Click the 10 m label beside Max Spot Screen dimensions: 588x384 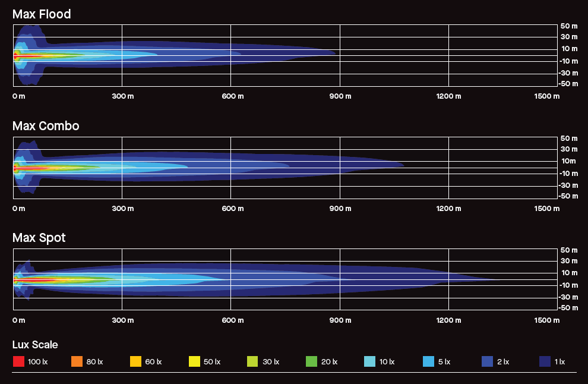coord(569,273)
